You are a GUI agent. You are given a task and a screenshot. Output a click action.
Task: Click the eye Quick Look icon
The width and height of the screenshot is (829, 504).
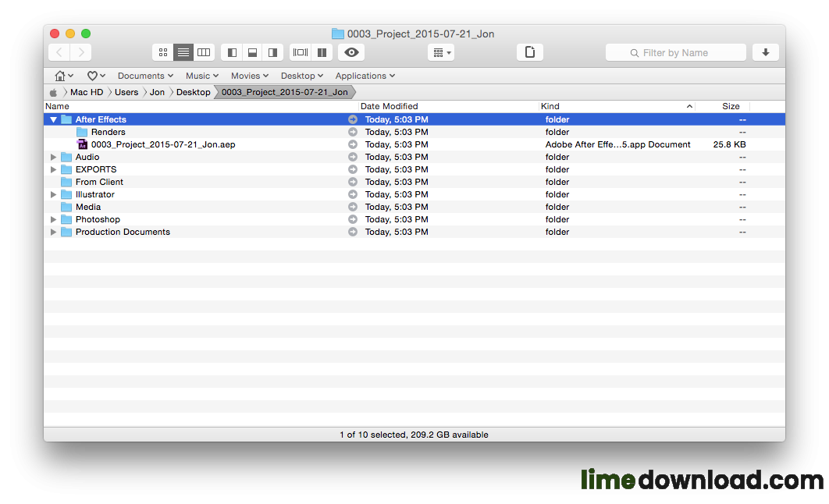(x=351, y=52)
